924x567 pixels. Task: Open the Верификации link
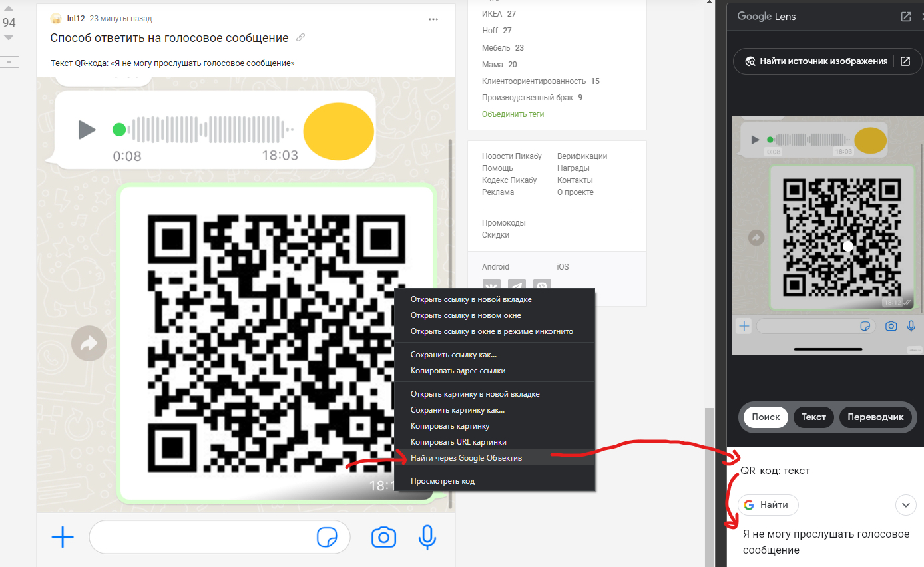click(x=582, y=156)
